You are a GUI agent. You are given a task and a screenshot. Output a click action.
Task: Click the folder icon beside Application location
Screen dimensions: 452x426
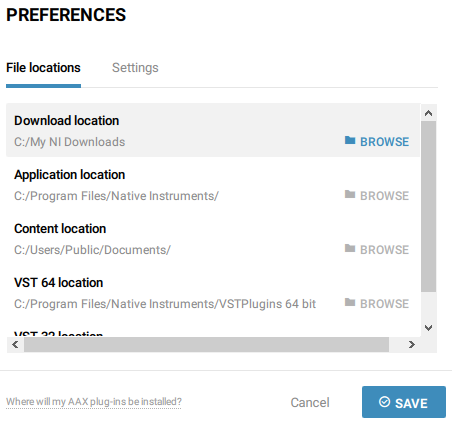pos(350,194)
